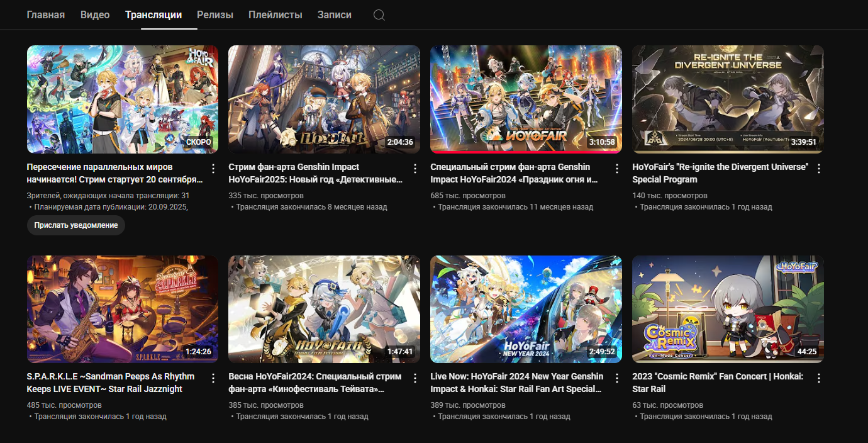Click text 485 тыс. просмотров
The height and width of the screenshot is (443, 868).
pos(64,405)
